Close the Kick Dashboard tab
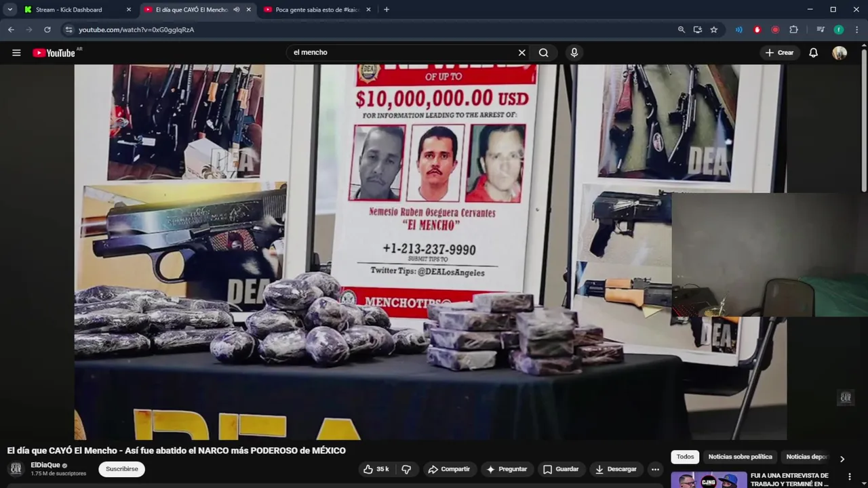 [x=129, y=9]
